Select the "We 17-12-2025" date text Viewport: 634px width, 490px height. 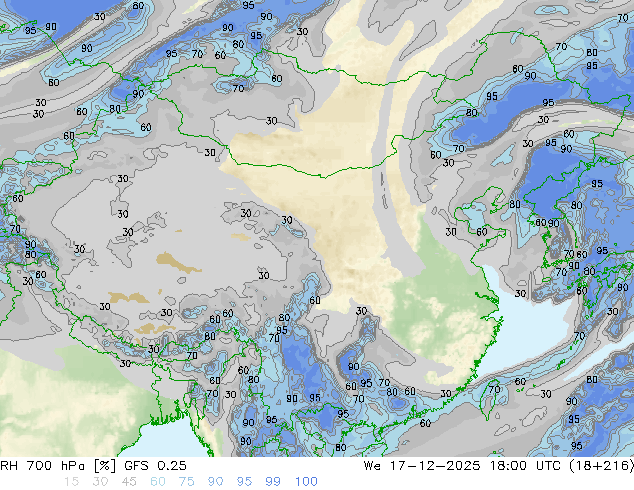(x=422, y=466)
